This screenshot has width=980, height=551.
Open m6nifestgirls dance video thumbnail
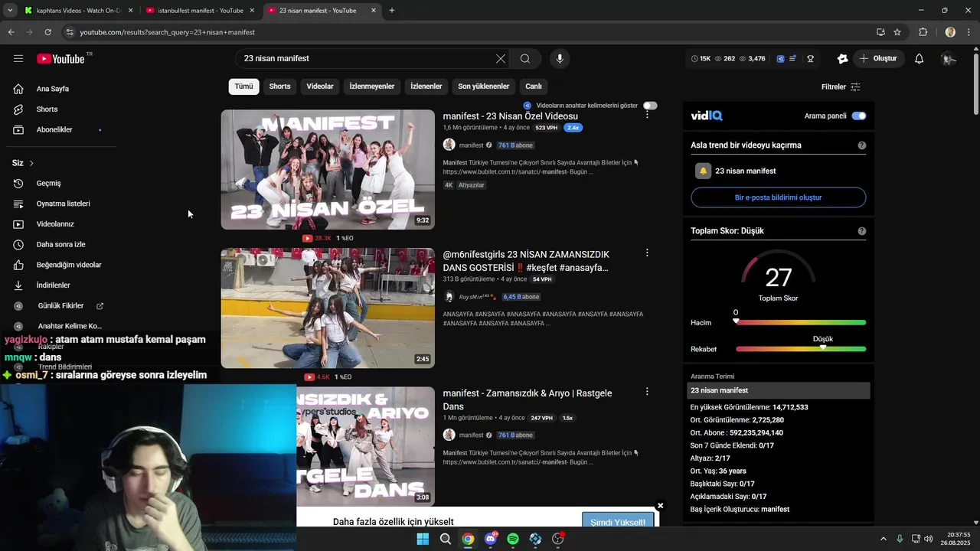[328, 308]
